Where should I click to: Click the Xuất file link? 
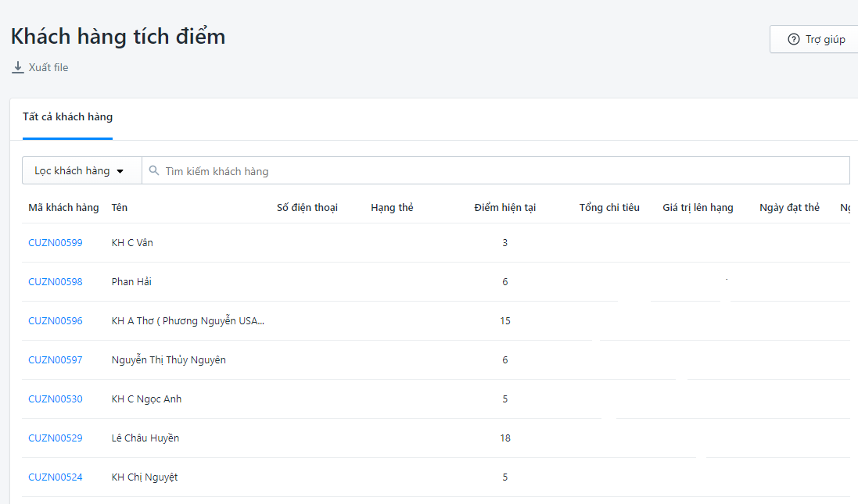coord(48,67)
